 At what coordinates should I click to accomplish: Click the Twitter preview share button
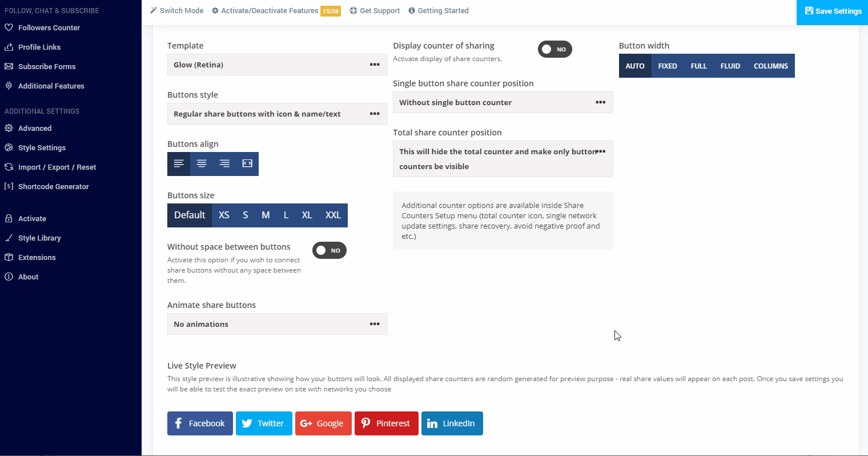[x=264, y=423]
